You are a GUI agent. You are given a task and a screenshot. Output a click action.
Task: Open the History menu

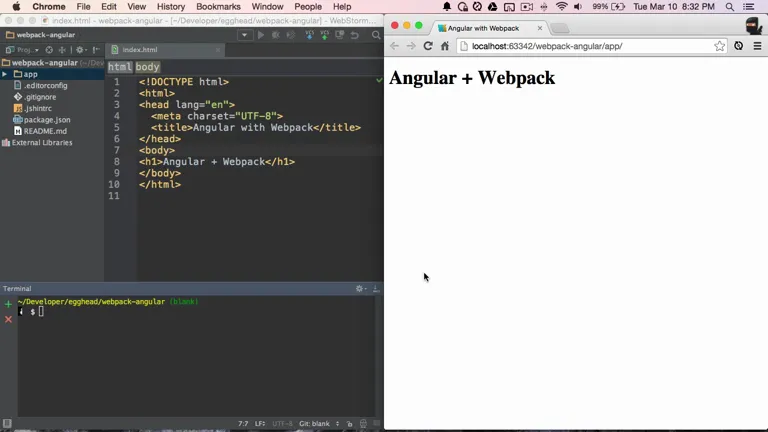point(170,7)
